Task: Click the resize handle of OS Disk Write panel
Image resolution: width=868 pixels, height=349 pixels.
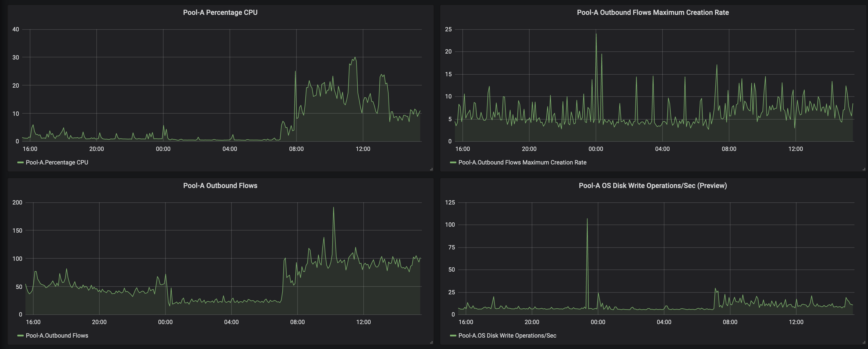Action: tap(864, 342)
